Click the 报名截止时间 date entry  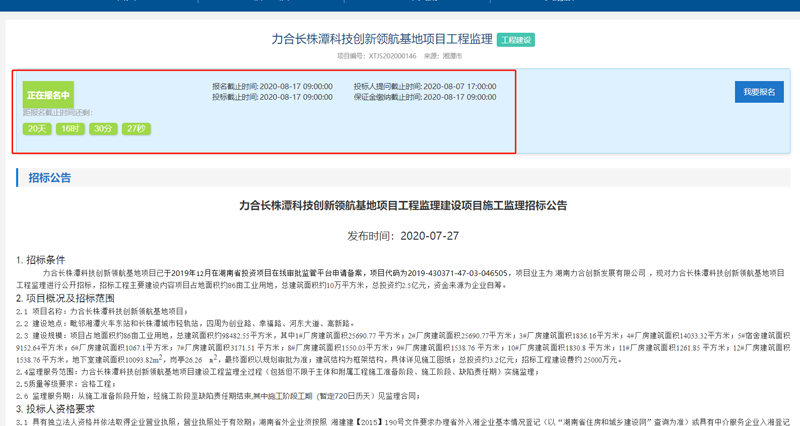(x=272, y=87)
